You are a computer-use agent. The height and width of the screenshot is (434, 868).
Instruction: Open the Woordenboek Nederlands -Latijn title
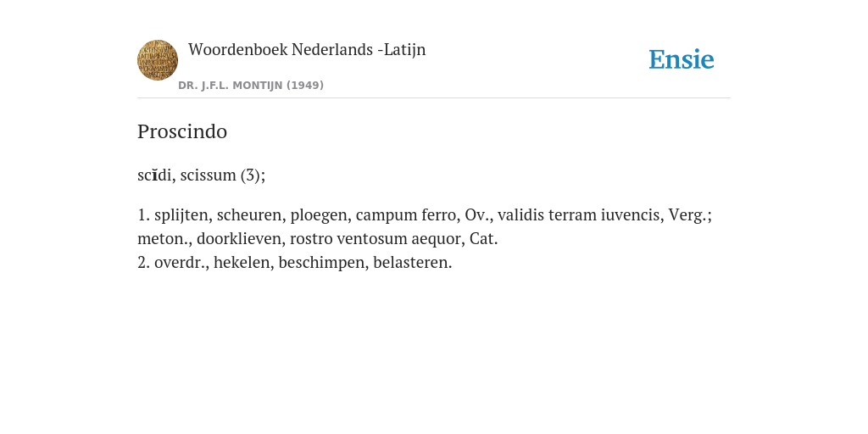pos(307,49)
